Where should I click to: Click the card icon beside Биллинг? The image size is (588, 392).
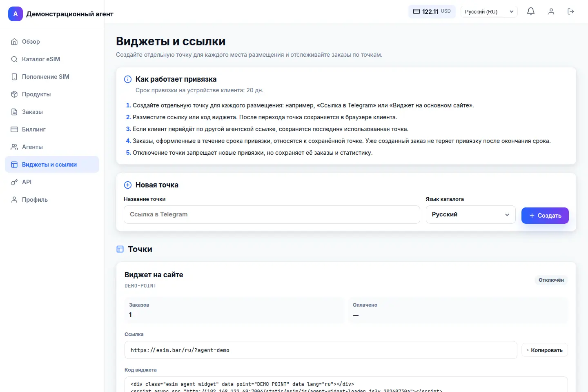(x=14, y=129)
